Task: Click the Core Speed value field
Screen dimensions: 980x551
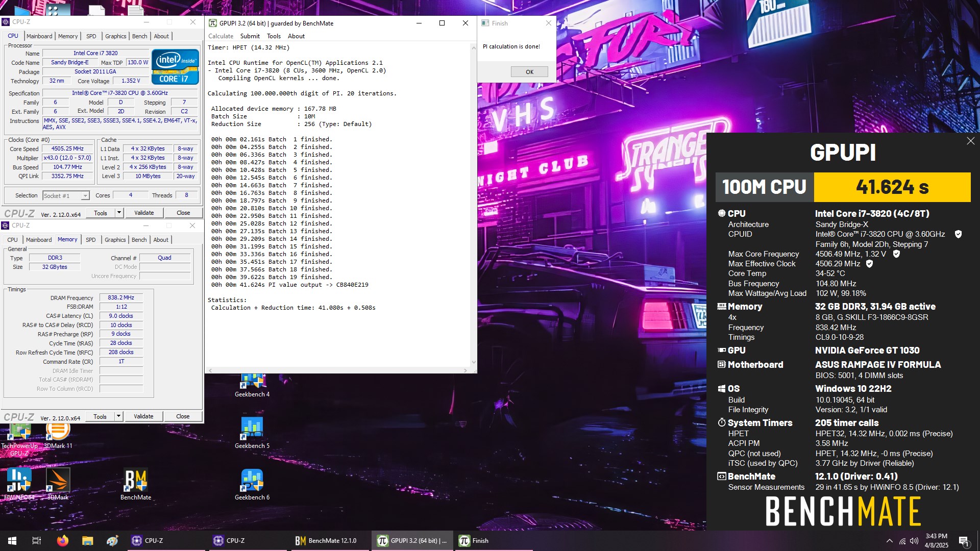Action: (x=67, y=149)
